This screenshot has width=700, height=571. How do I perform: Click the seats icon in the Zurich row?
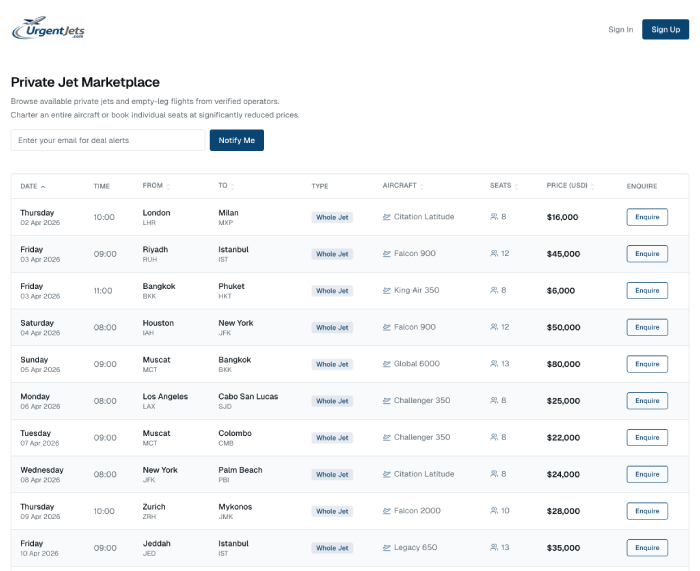494,511
